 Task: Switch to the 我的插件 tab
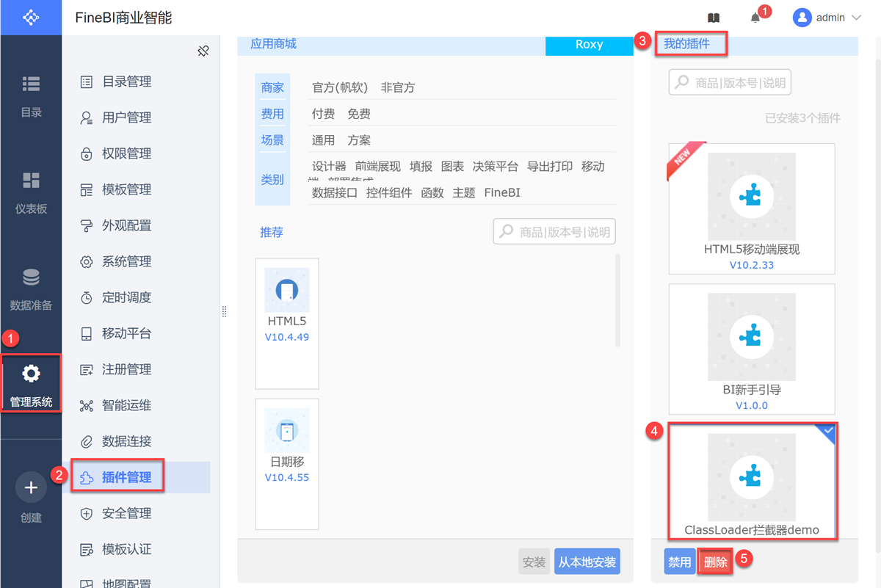[x=686, y=43]
